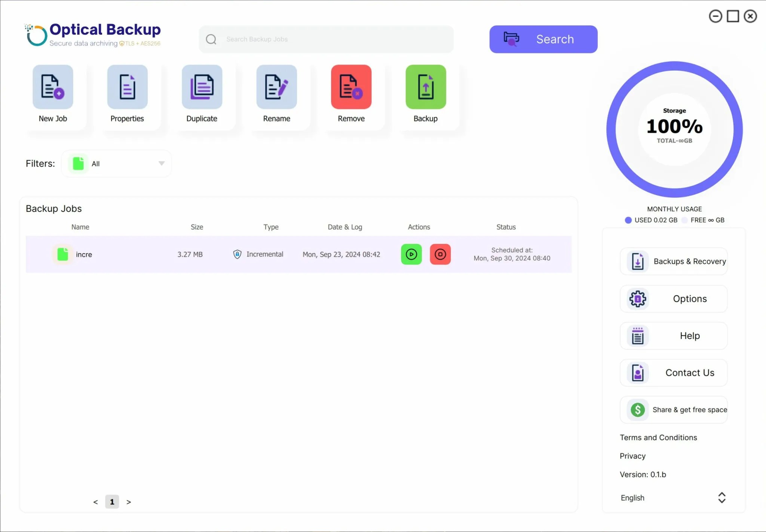Open job Properties icon
The image size is (766, 532).
[127, 87]
